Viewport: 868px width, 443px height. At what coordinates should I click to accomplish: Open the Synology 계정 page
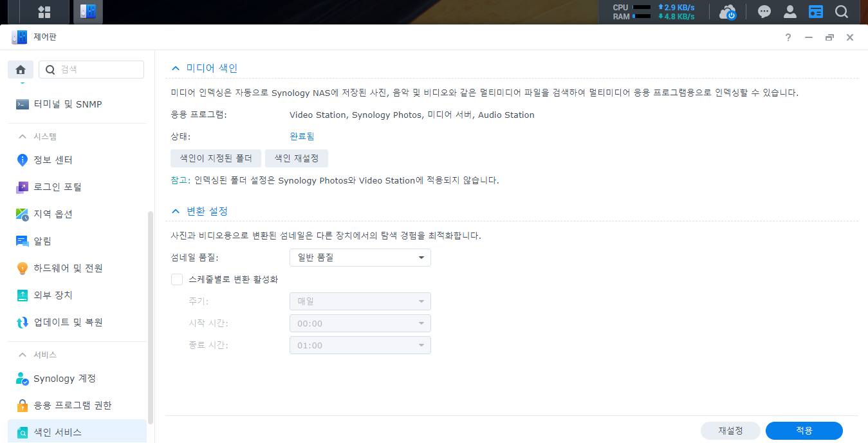click(x=77, y=379)
